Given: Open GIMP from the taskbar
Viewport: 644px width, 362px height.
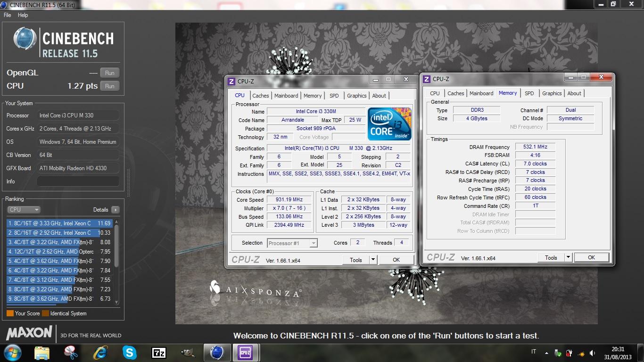Looking at the screenshot, I should click(x=188, y=352).
